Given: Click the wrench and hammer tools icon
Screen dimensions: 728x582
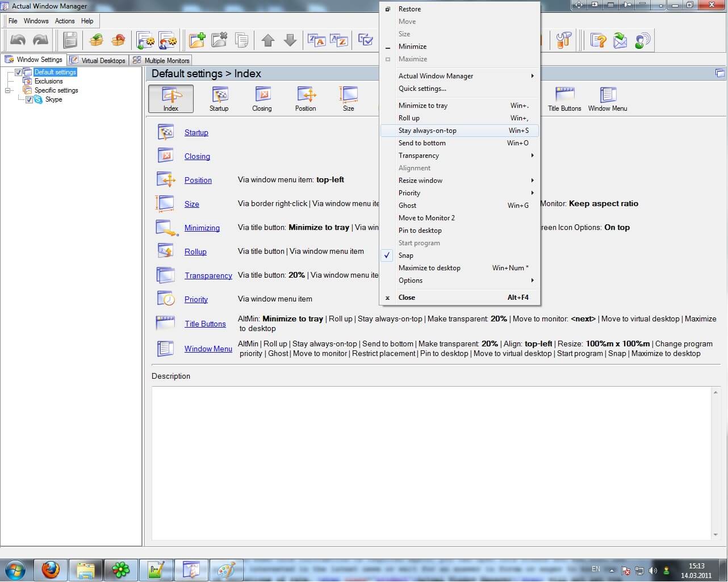Looking at the screenshot, I should tap(564, 40).
